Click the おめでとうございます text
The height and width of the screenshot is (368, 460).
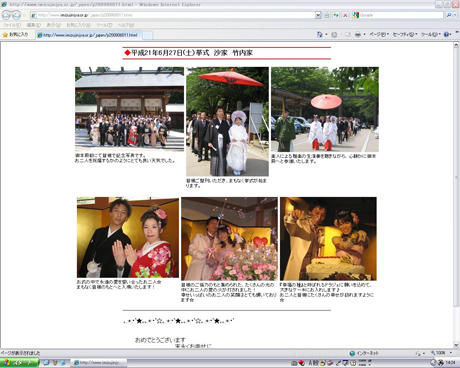pyautogui.click(x=160, y=340)
